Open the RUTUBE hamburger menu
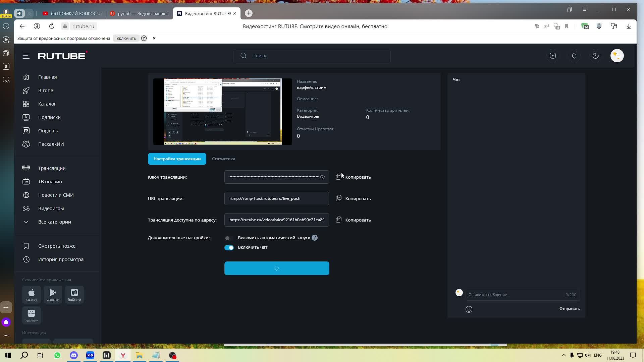 (26, 56)
